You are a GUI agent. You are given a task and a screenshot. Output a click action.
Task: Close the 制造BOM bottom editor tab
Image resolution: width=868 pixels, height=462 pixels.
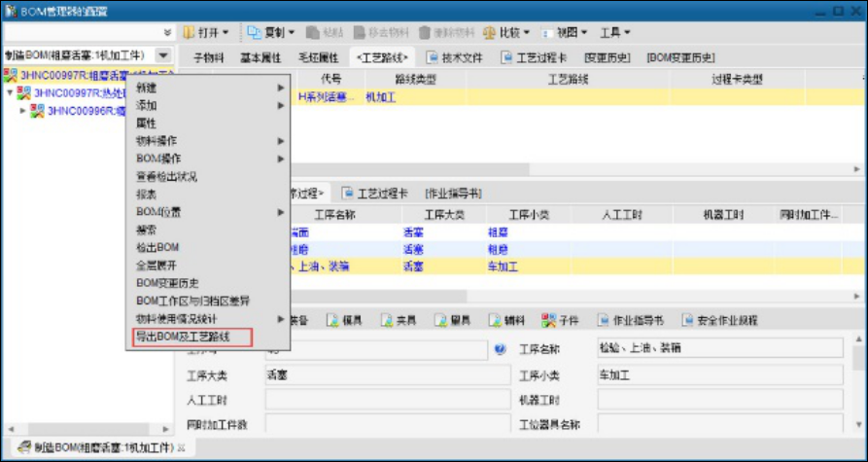coord(181,447)
